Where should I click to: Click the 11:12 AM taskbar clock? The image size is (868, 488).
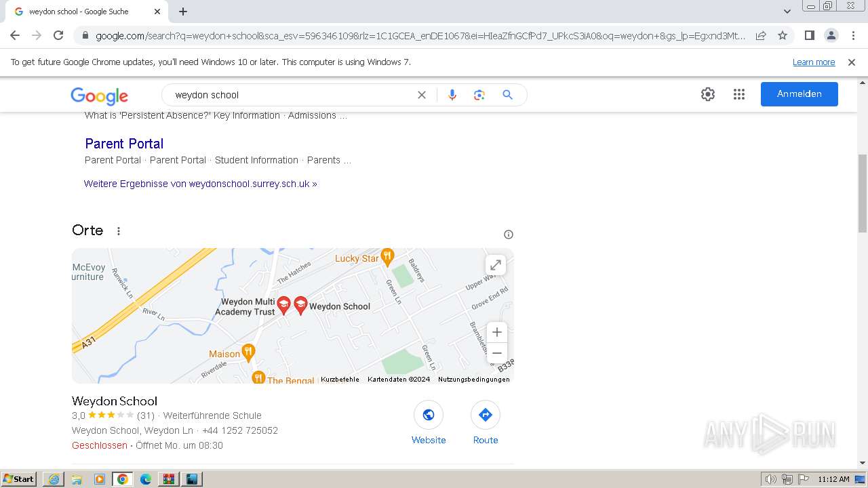[833, 479]
